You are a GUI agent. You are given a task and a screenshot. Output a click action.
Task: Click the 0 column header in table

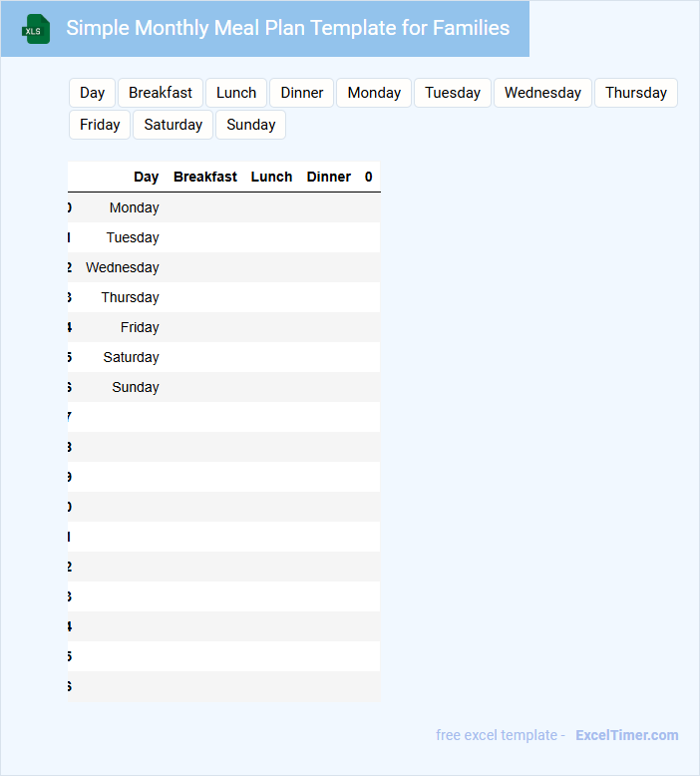coord(369,177)
